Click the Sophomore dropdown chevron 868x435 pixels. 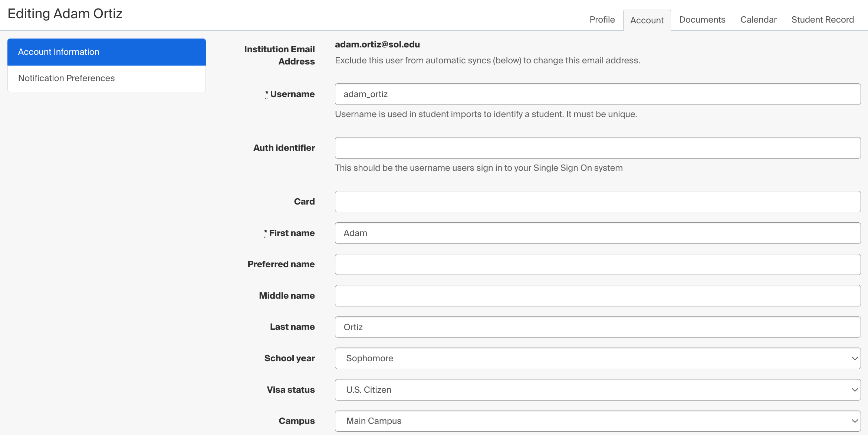854,358
